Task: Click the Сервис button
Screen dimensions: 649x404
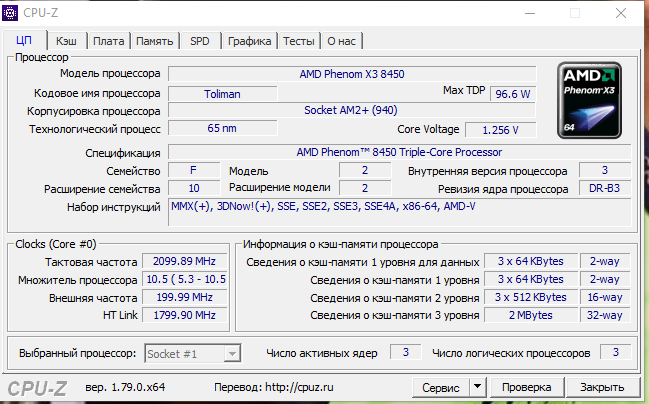Action: [x=441, y=387]
